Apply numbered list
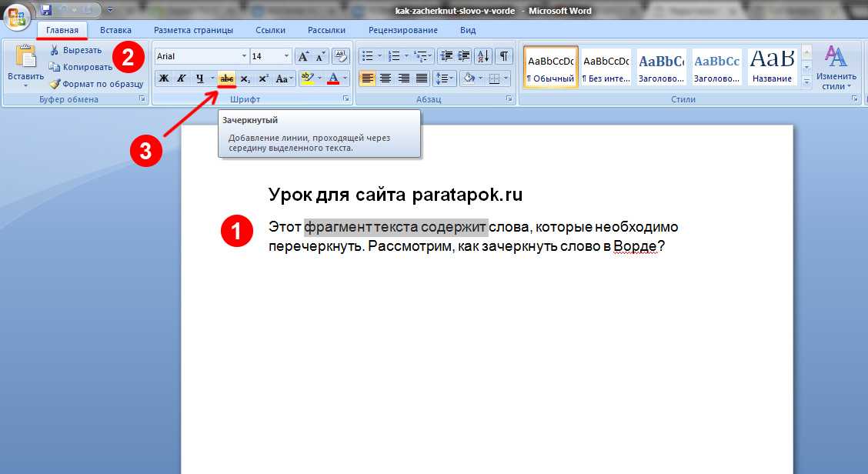868x474 pixels. tap(394, 56)
